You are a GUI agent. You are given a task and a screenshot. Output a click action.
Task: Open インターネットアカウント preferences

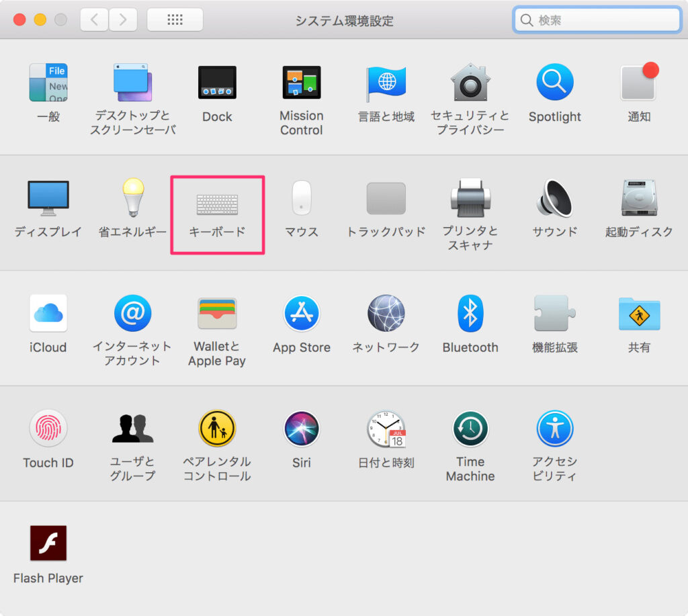(x=132, y=313)
